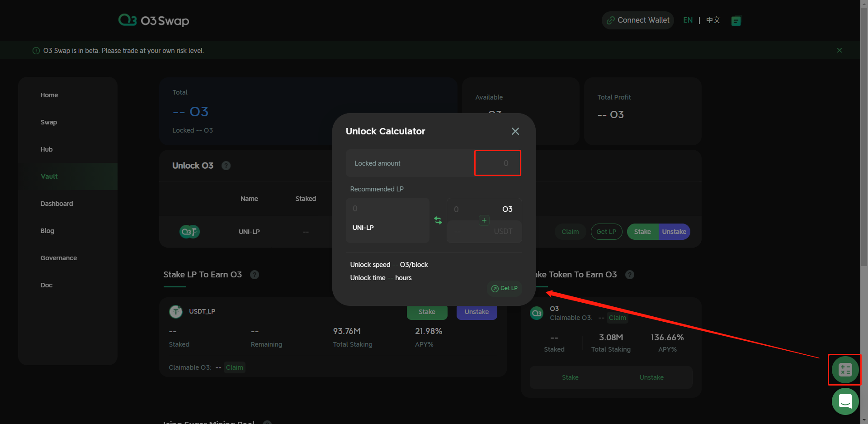Open Blog in sidebar
Screen dimensions: 868x424
pyautogui.click(x=47, y=231)
